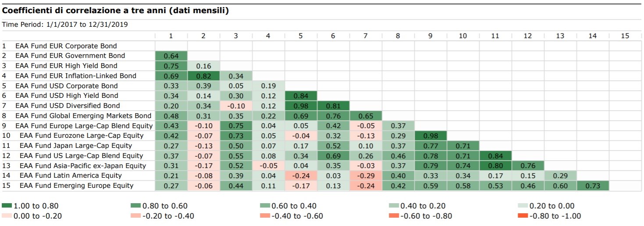Click the -0.29 cell in Latin America Equity row

[366, 176]
